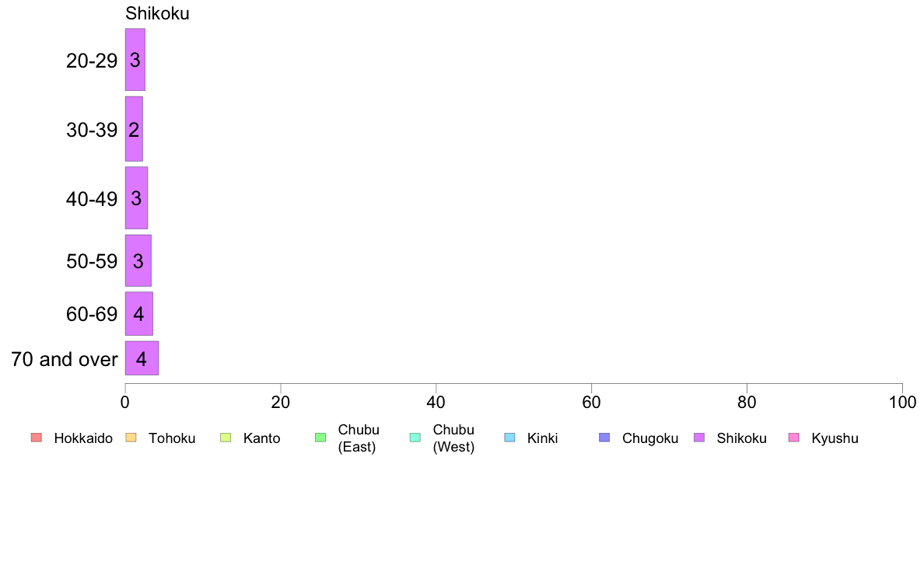
Task: Click the 40 axis tick label
Action: click(x=436, y=403)
